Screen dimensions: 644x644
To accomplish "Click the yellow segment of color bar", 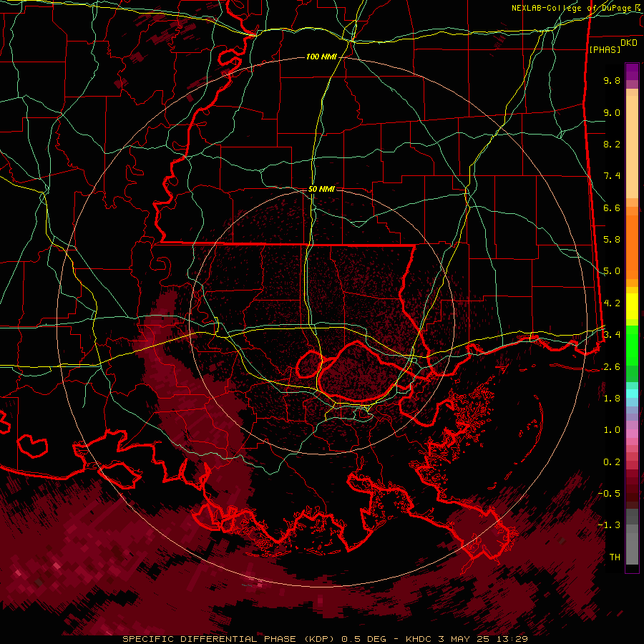I will 632,306.
